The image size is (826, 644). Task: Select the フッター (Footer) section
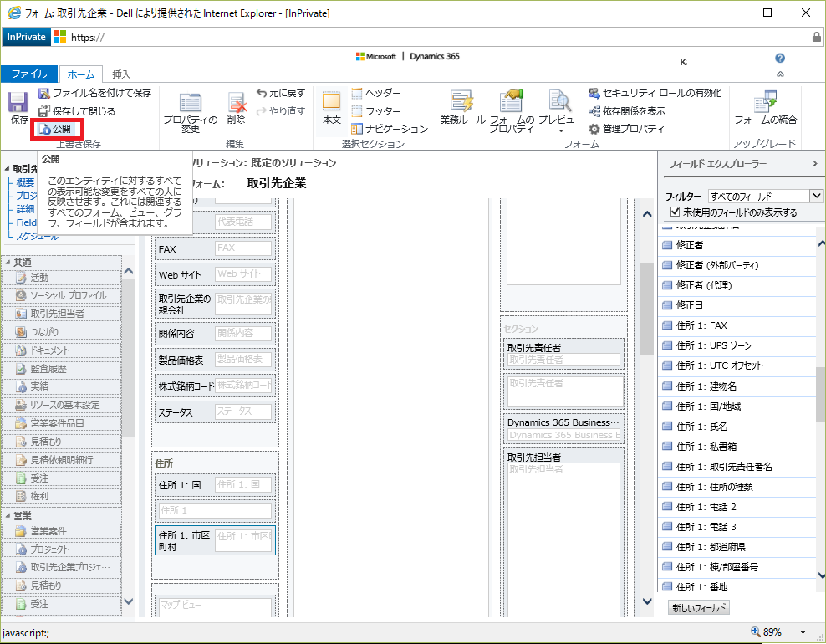[376, 111]
